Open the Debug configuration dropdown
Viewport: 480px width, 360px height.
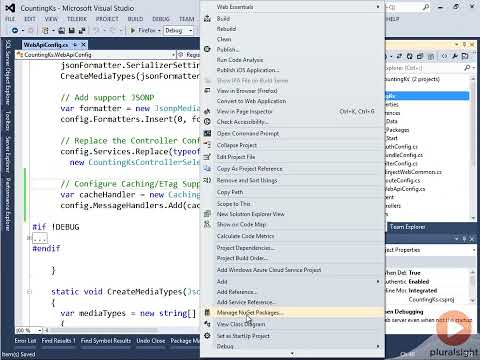click(190, 31)
